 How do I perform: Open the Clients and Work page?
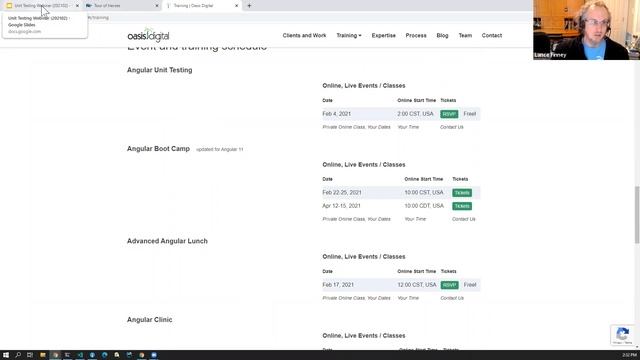click(304, 36)
